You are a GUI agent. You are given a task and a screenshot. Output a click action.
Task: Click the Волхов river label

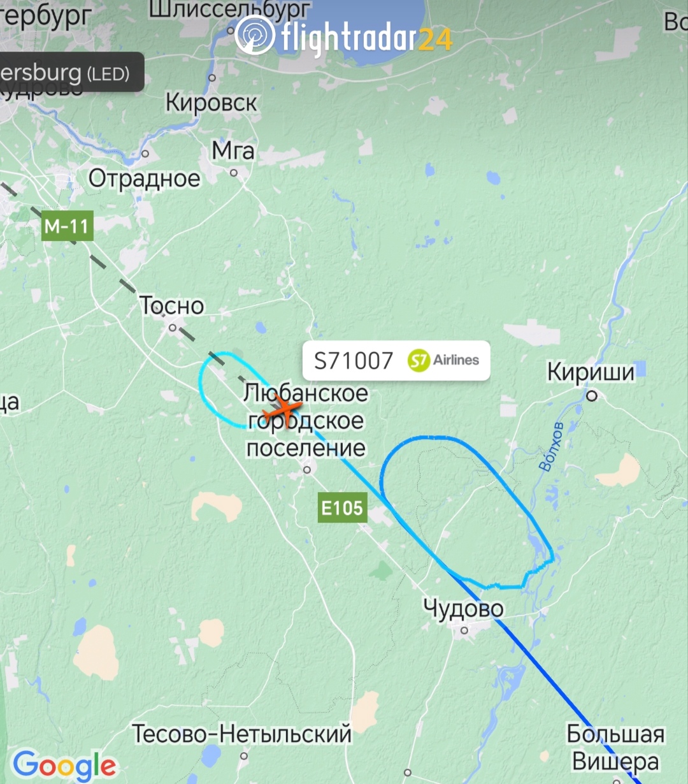(x=551, y=446)
